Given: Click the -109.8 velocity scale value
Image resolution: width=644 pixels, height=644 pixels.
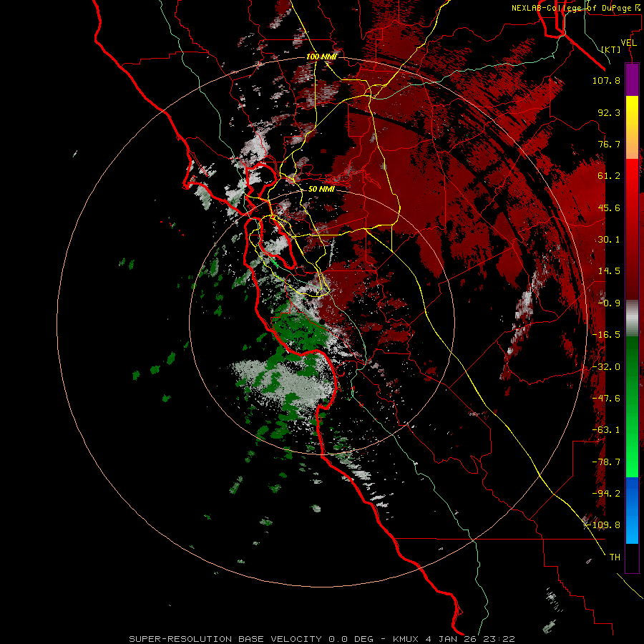Looking at the screenshot, I should pos(604,525).
